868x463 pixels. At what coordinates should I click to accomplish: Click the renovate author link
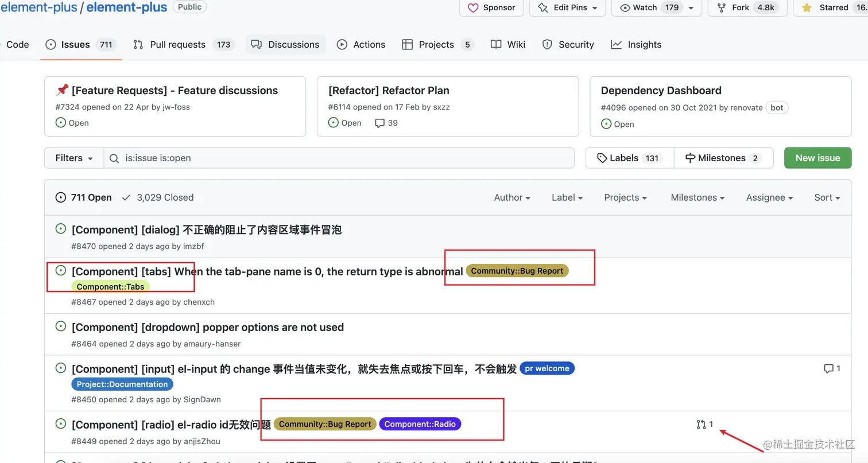pos(746,107)
